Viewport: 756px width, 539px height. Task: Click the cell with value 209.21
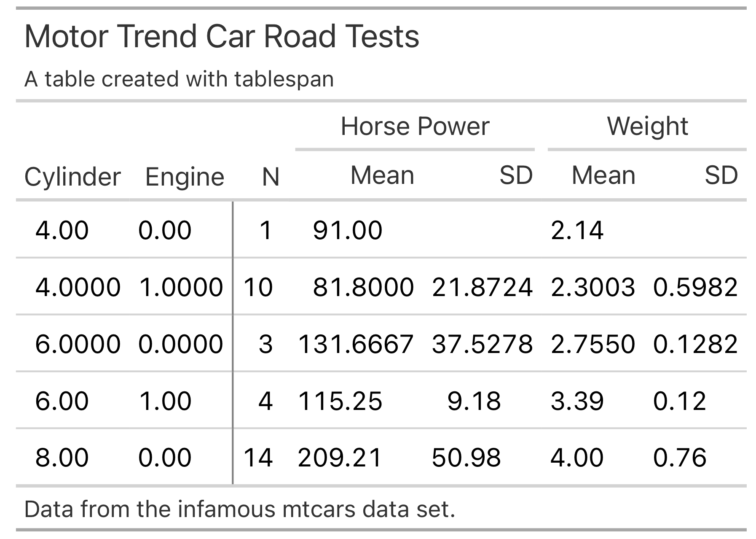pos(340,458)
